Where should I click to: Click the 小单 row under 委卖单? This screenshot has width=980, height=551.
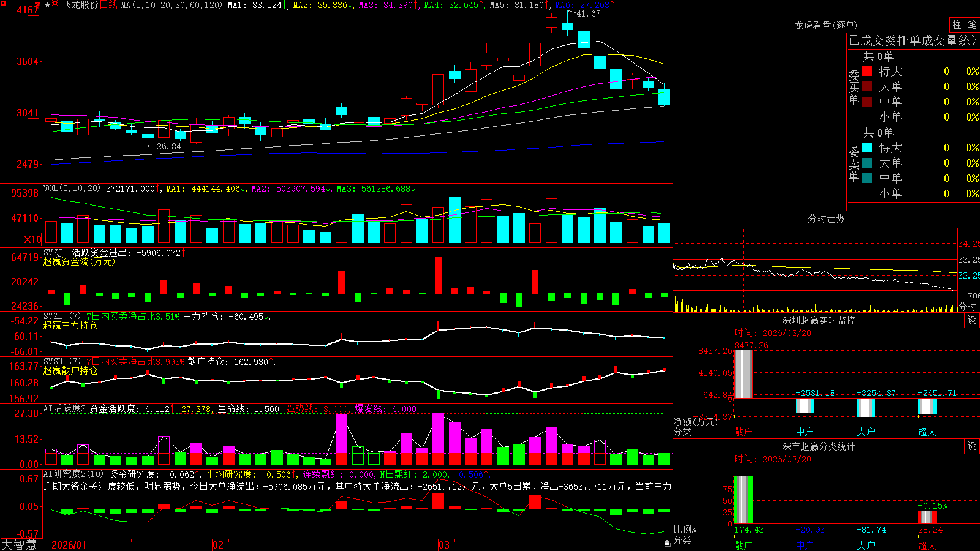pos(921,193)
